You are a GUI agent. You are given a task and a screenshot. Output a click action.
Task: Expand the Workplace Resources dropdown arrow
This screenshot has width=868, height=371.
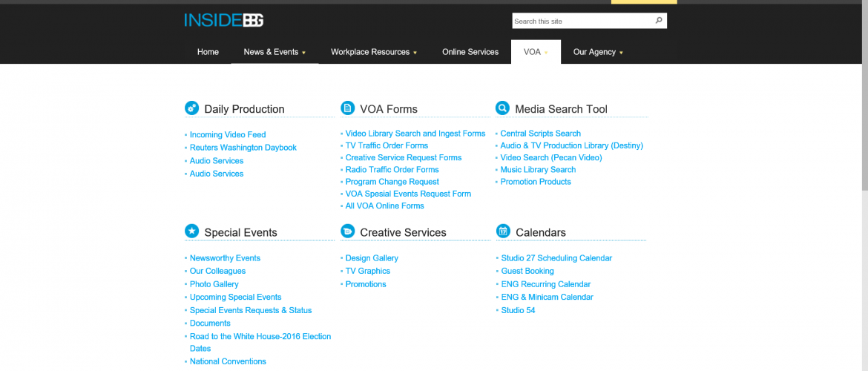click(415, 53)
